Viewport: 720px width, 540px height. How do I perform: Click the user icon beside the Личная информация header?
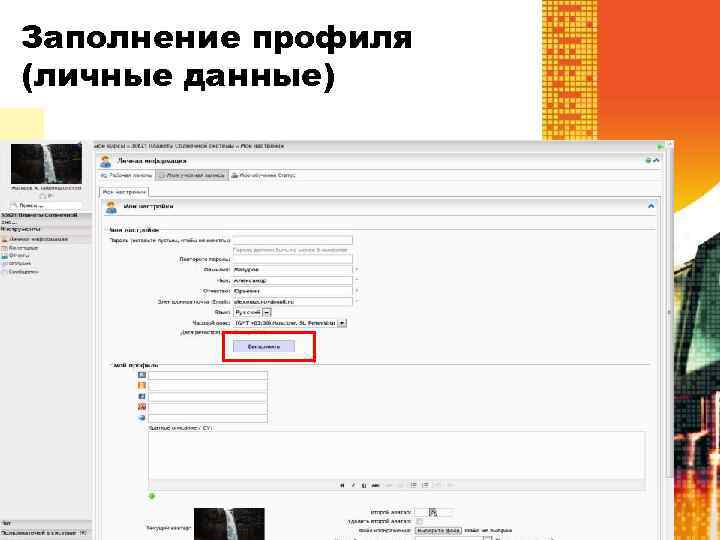coord(106,161)
